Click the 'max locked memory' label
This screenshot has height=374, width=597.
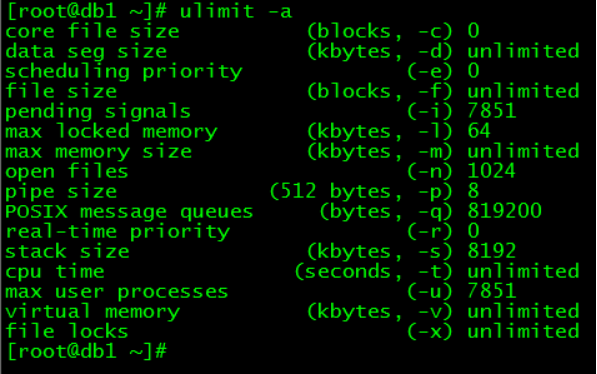point(111,132)
